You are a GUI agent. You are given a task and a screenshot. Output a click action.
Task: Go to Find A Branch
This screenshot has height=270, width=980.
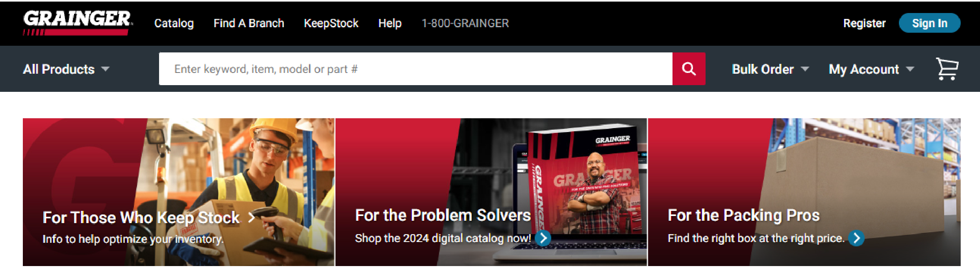click(x=249, y=23)
